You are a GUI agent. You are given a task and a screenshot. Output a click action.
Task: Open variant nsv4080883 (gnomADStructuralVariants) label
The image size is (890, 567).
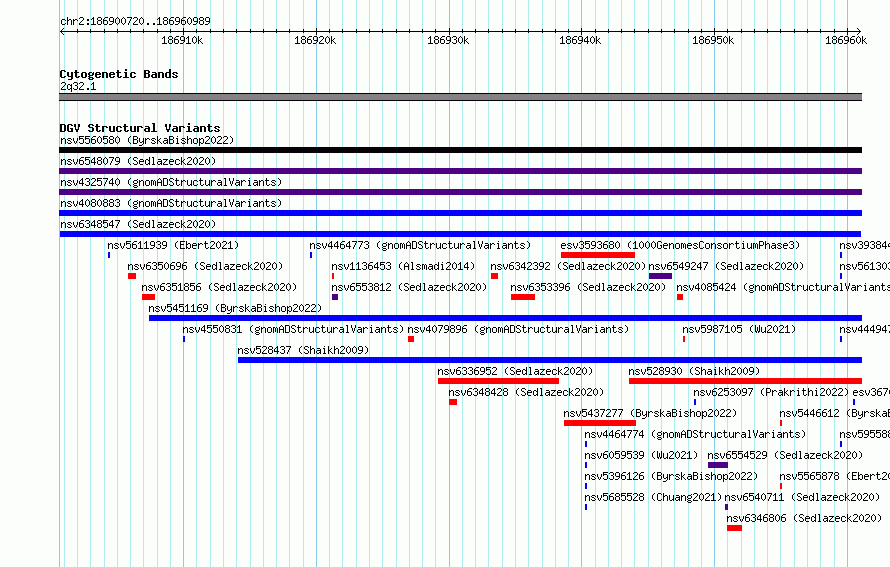pyautogui.click(x=171, y=203)
